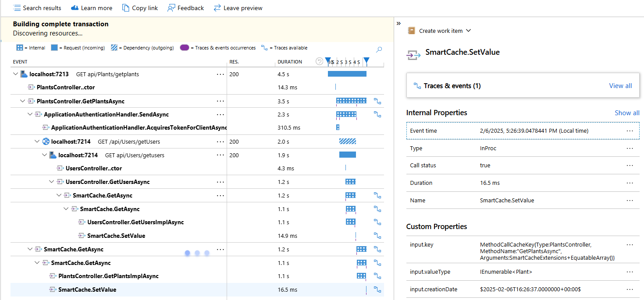Image resolution: width=644 pixels, height=300 pixels.
Task: Collapse the UsersController.GetUsersAsync tree node
Action: tap(52, 182)
